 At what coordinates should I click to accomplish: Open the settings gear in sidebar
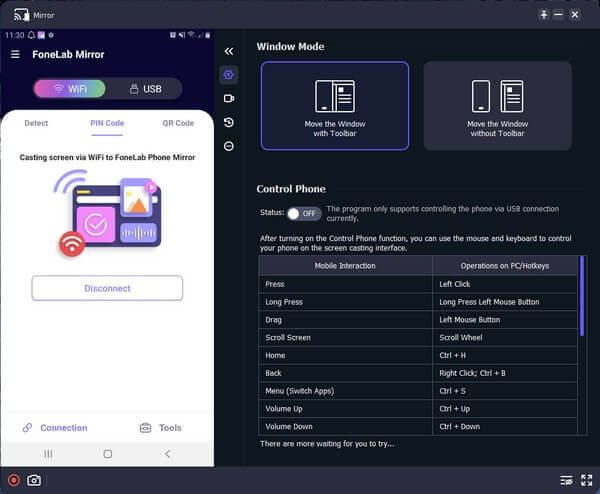click(229, 75)
